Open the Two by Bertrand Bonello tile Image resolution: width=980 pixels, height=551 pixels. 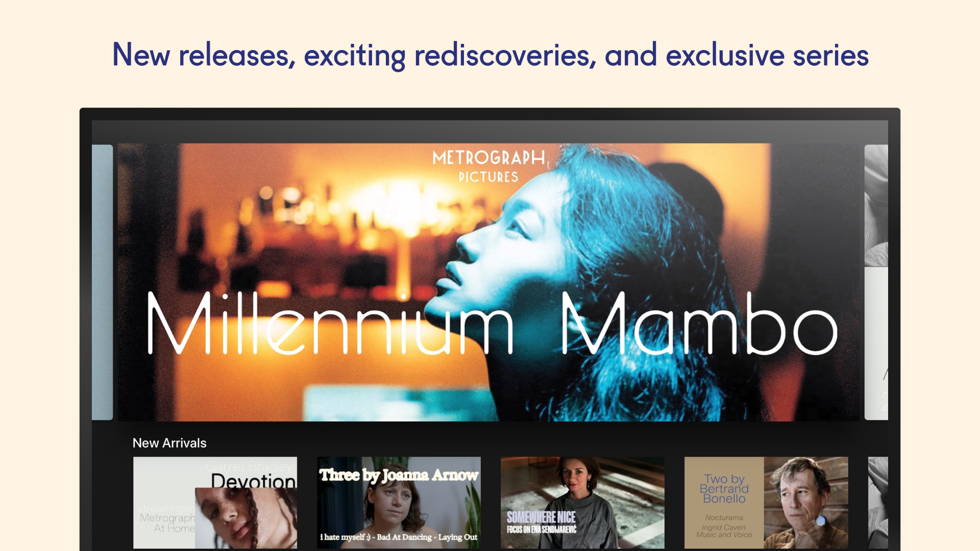click(766, 503)
